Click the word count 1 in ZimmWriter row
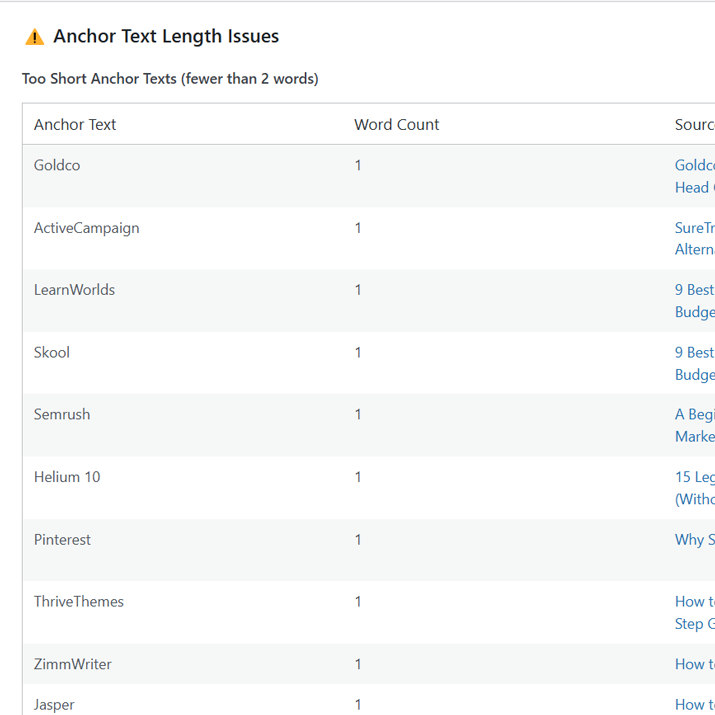The image size is (715, 715). pyautogui.click(x=358, y=664)
